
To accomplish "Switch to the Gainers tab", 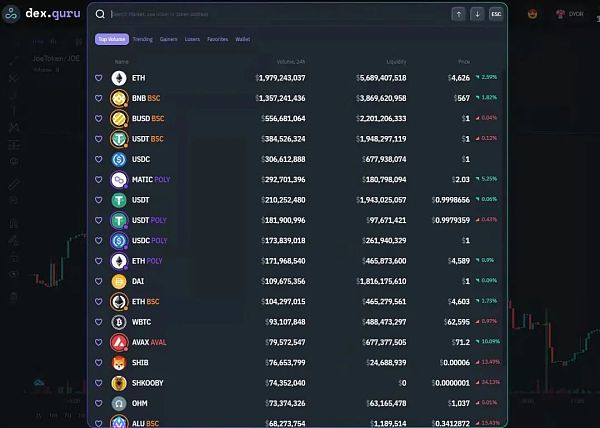I will point(168,39).
